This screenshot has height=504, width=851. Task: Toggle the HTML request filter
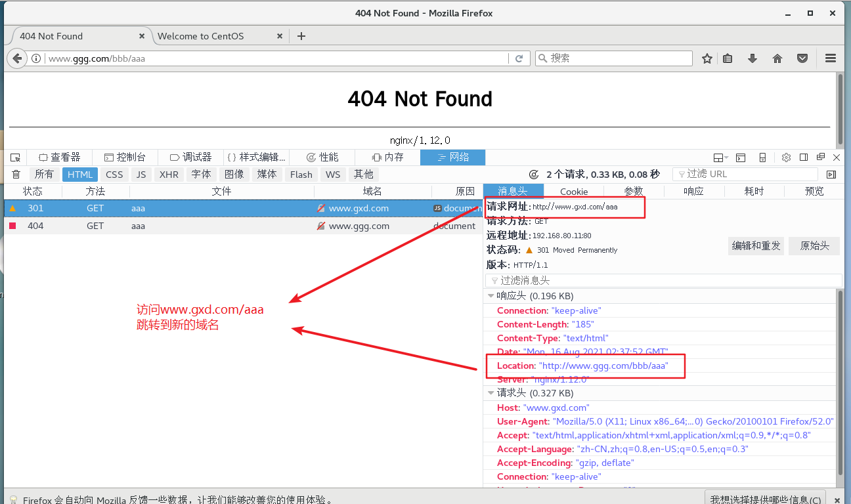coord(80,174)
